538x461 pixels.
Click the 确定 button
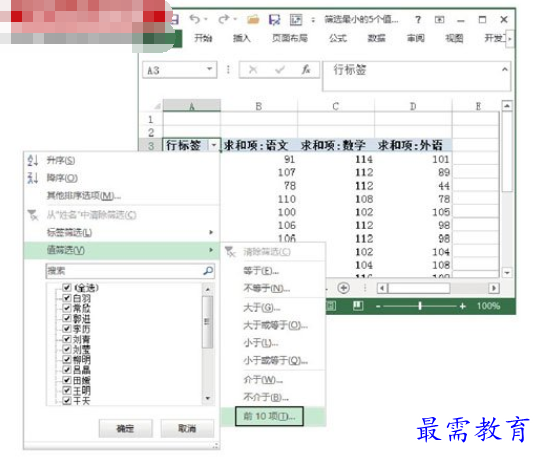tap(125, 428)
